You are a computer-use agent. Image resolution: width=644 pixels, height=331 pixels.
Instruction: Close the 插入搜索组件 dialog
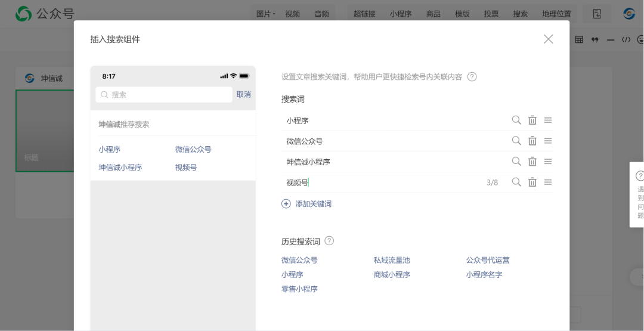tap(549, 39)
